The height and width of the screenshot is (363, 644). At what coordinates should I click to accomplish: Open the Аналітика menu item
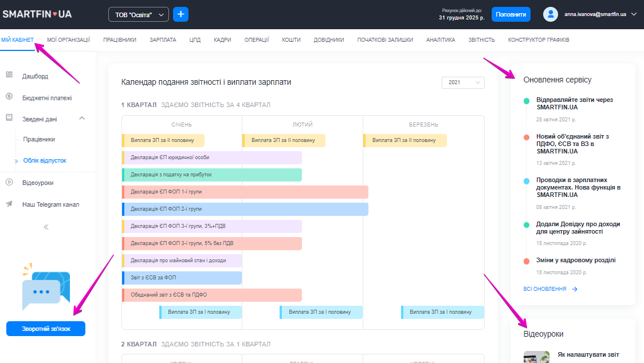point(441,40)
